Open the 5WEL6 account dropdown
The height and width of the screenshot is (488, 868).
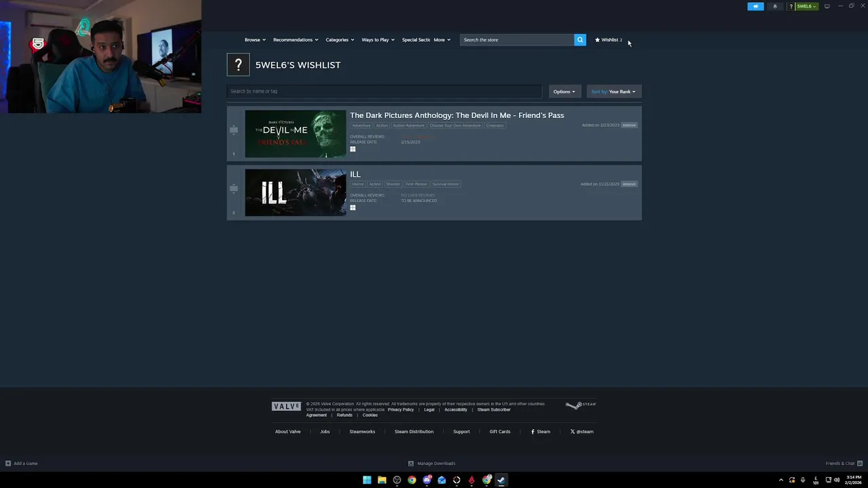click(806, 6)
